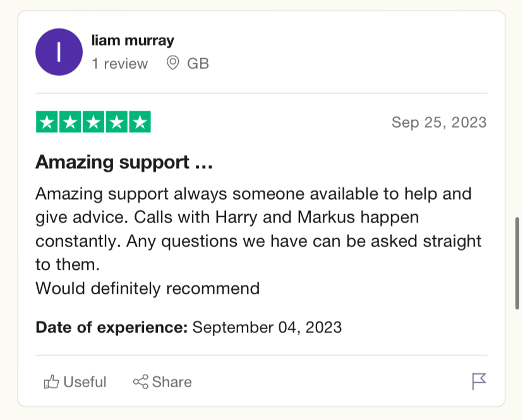
Task: Mark review as Useful
Action: 75,382
